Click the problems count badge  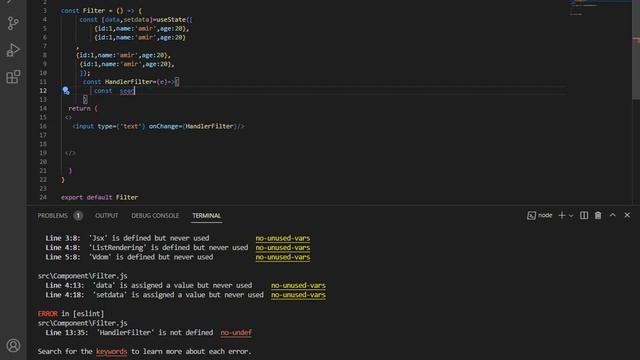[x=78, y=216]
